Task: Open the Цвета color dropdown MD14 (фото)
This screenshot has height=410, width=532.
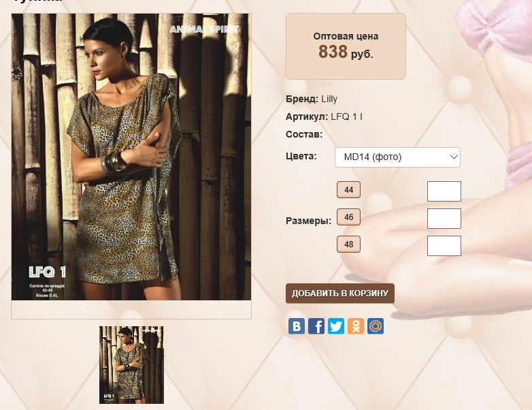Action: 397,157
